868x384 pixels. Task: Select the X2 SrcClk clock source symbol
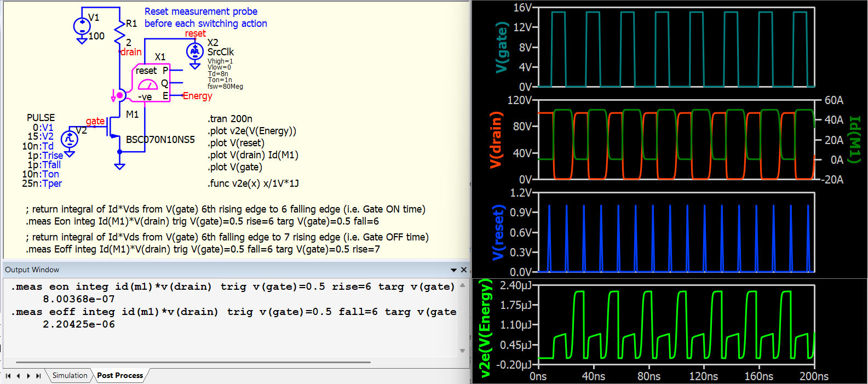194,51
